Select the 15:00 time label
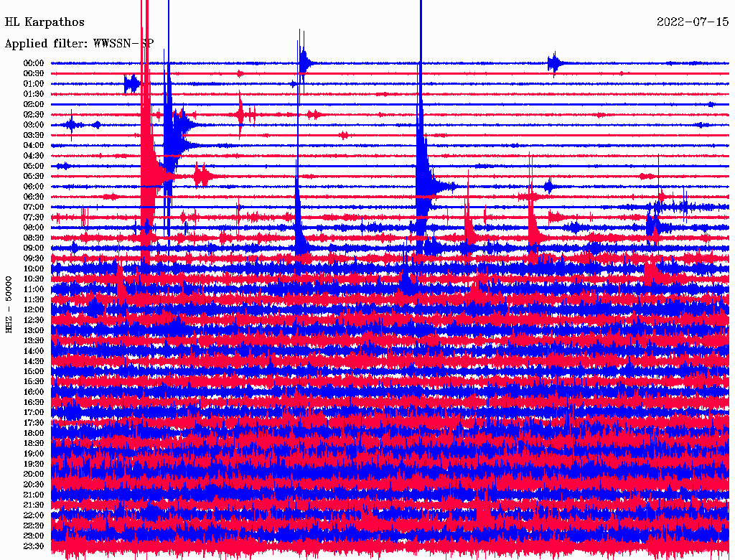735x560 pixels. click(34, 371)
